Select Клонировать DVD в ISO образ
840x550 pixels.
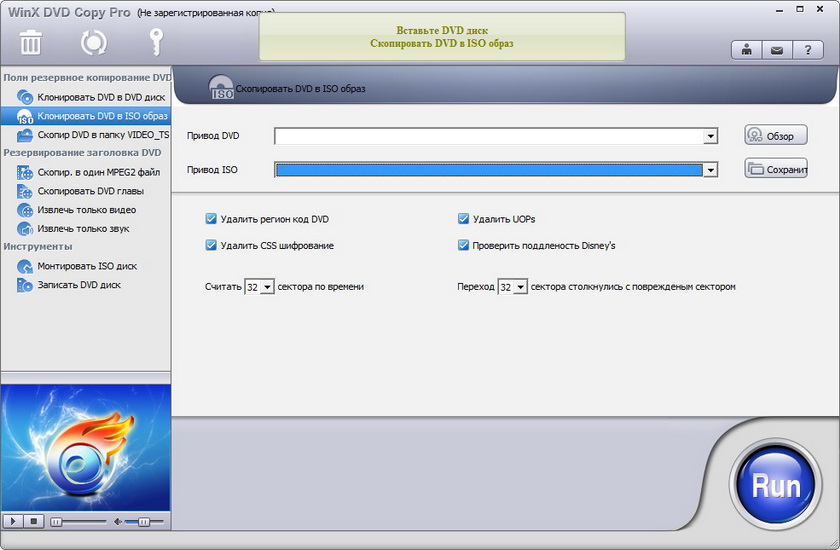tap(102, 116)
